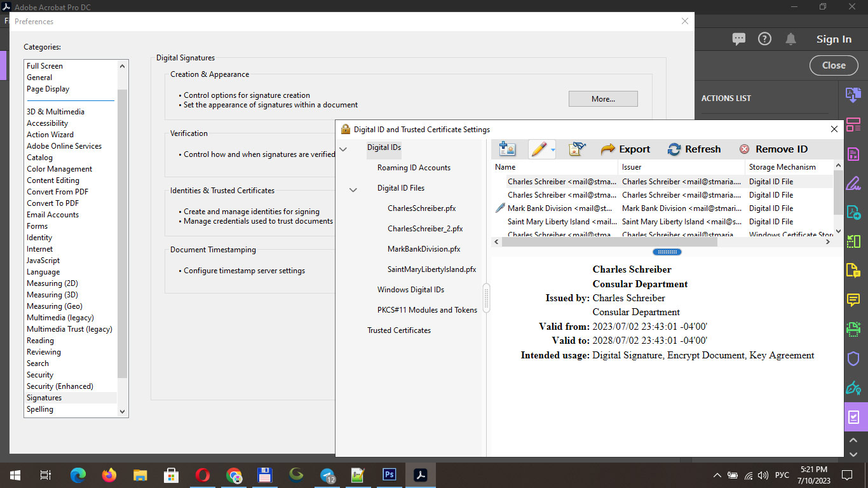Image resolution: width=868 pixels, height=488 pixels.
Task: Click the More... button under Creation & Appearance
Action: (x=603, y=98)
